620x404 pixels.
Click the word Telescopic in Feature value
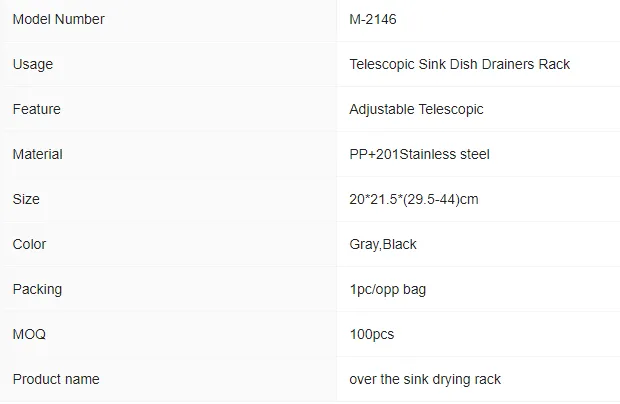[x=451, y=109]
